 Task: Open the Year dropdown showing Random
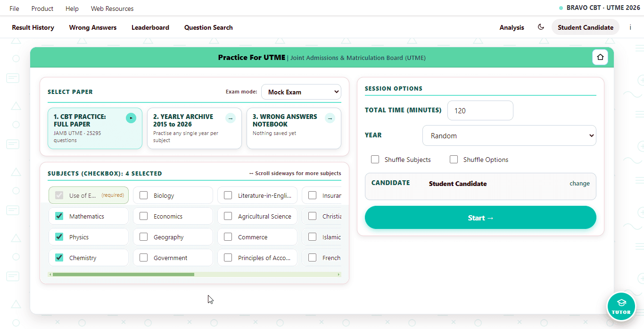(509, 135)
